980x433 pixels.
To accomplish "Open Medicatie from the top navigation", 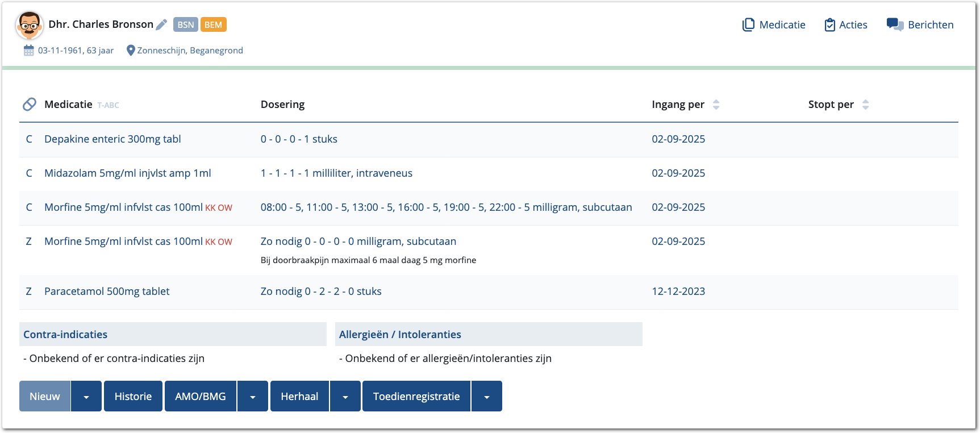I will [x=774, y=25].
